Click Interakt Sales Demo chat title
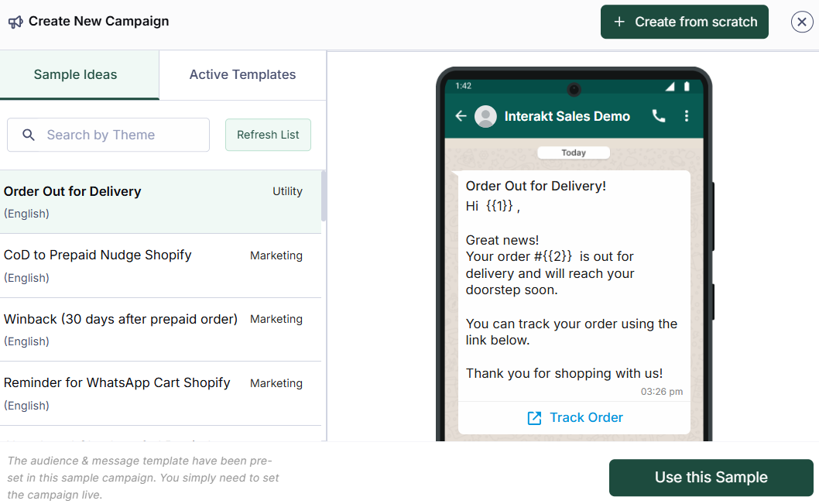Image resolution: width=819 pixels, height=504 pixels. 567,116
